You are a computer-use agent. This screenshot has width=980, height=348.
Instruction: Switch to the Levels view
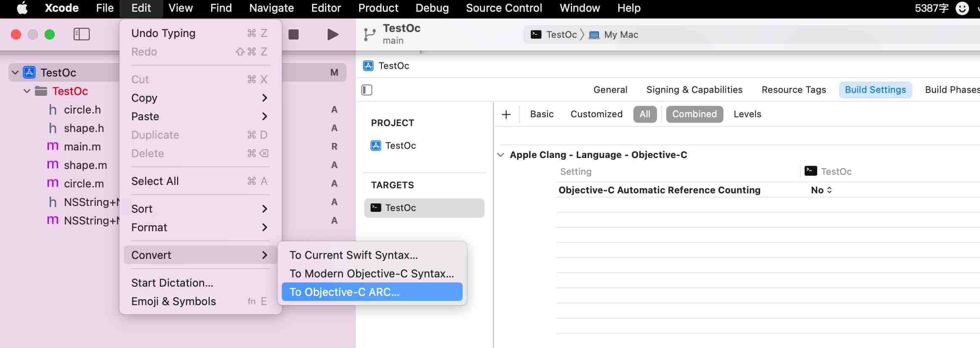[x=747, y=114]
